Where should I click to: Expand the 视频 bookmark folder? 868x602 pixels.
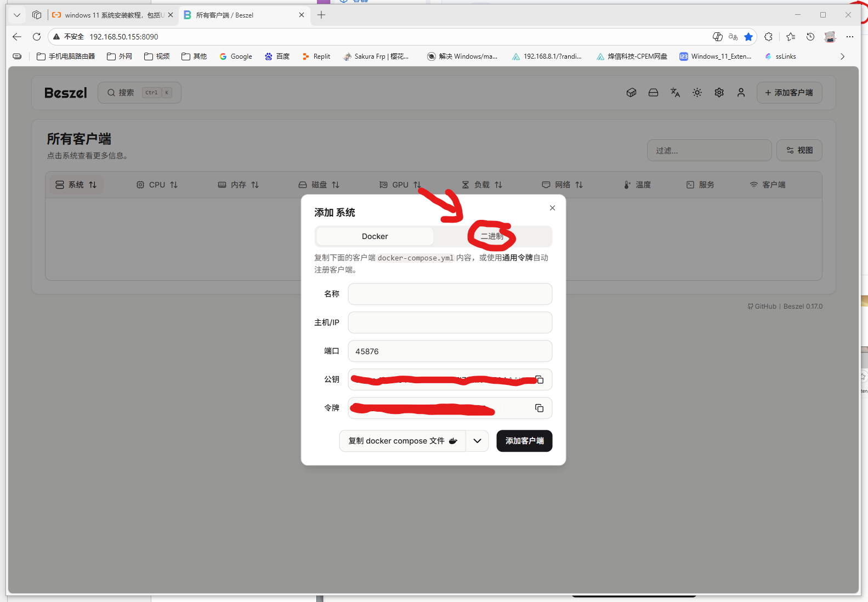pyautogui.click(x=157, y=56)
